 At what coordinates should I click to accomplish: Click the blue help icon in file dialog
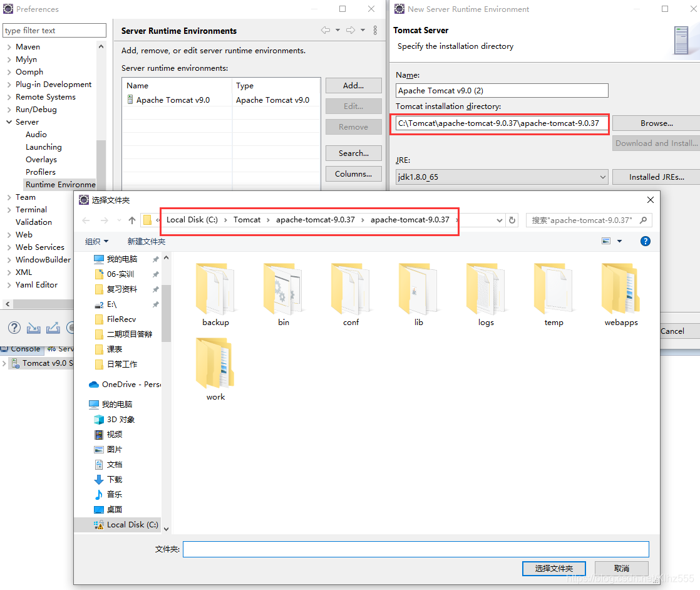645,241
